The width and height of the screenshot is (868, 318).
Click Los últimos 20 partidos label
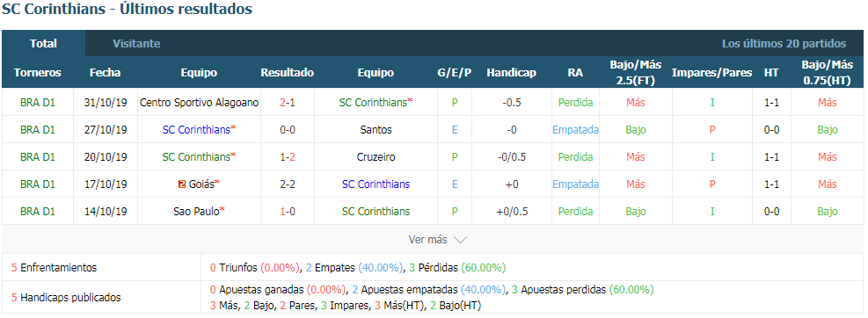coord(784,43)
